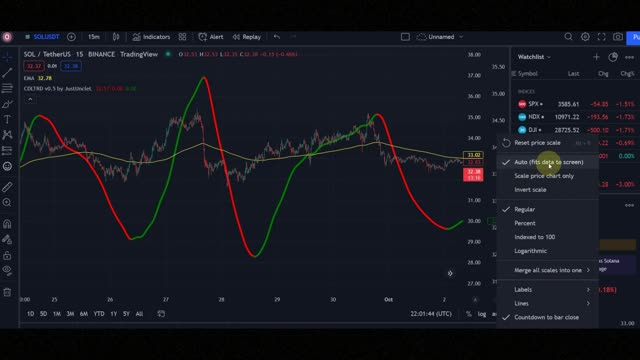The height and width of the screenshot is (360, 640).
Task: Select the crosshair cursor tool
Action: pos(7,57)
